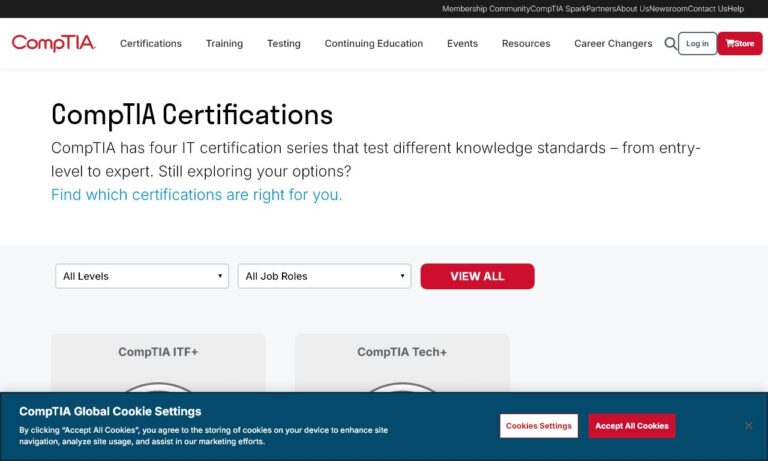Click the CompTIA logo
The image size is (768, 461).
pyautogui.click(x=53, y=43)
